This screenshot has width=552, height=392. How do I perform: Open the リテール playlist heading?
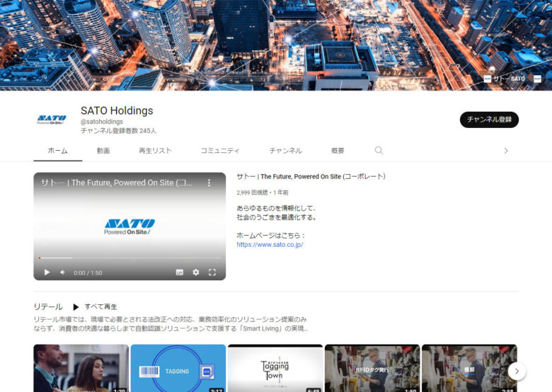coord(48,306)
